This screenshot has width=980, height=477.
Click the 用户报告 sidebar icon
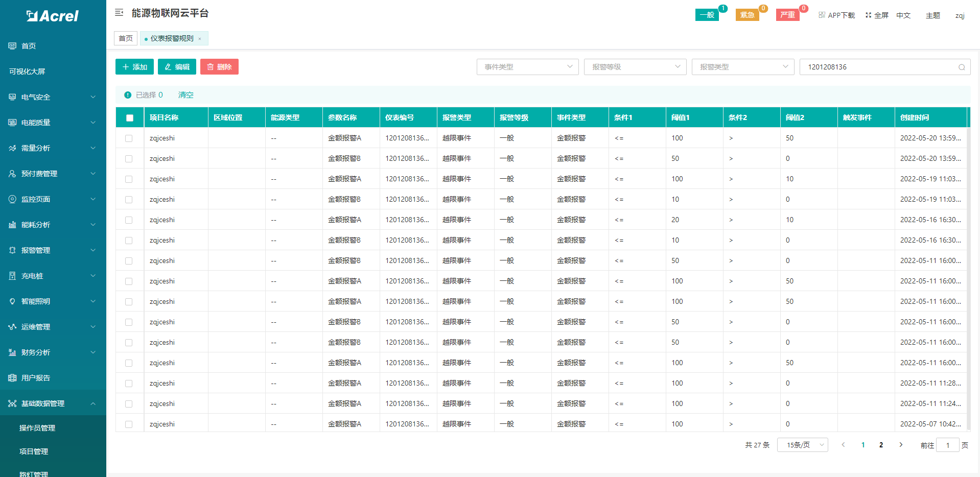click(x=12, y=378)
